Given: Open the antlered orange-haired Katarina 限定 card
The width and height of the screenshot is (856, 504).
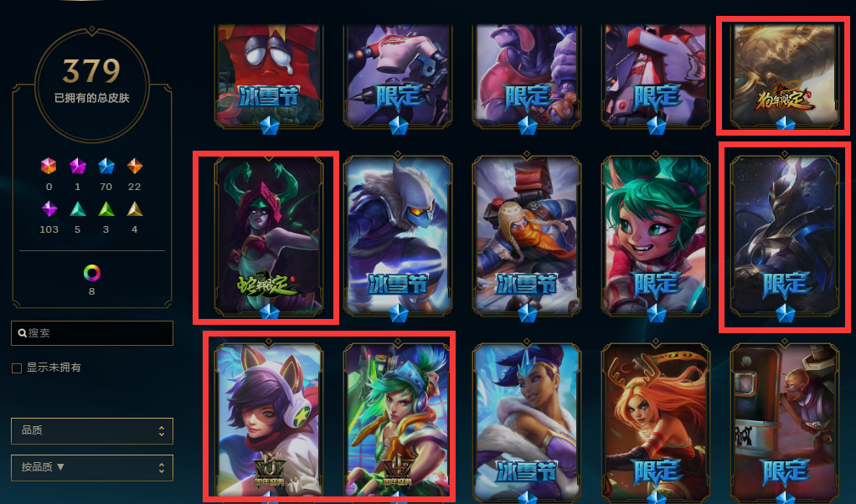Looking at the screenshot, I should tap(656, 421).
